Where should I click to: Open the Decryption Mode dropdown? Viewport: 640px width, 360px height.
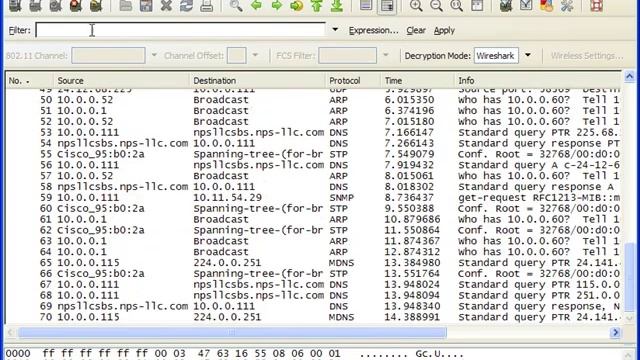coord(528,55)
